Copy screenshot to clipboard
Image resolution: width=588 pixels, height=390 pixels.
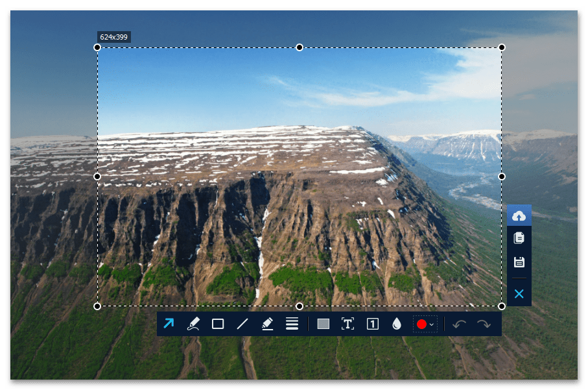[519, 238]
